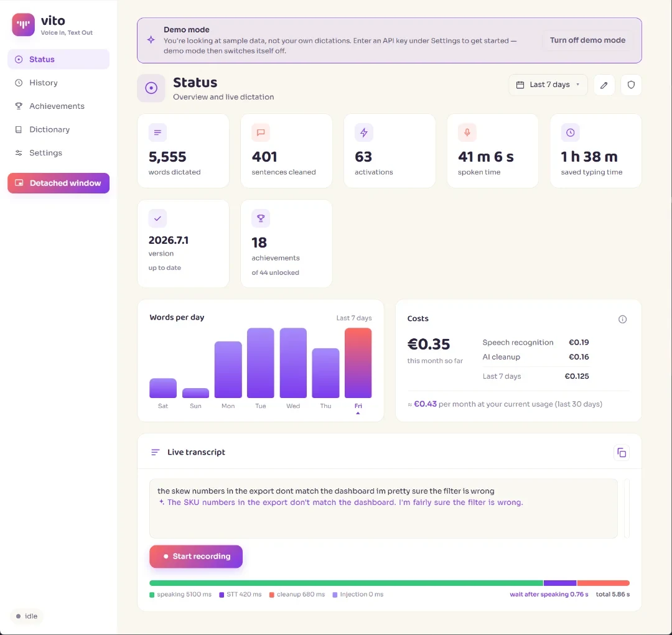The width and height of the screenshot is (672, 635).
Task: Select the Thu bar in chart
Action: coord(325,373)
